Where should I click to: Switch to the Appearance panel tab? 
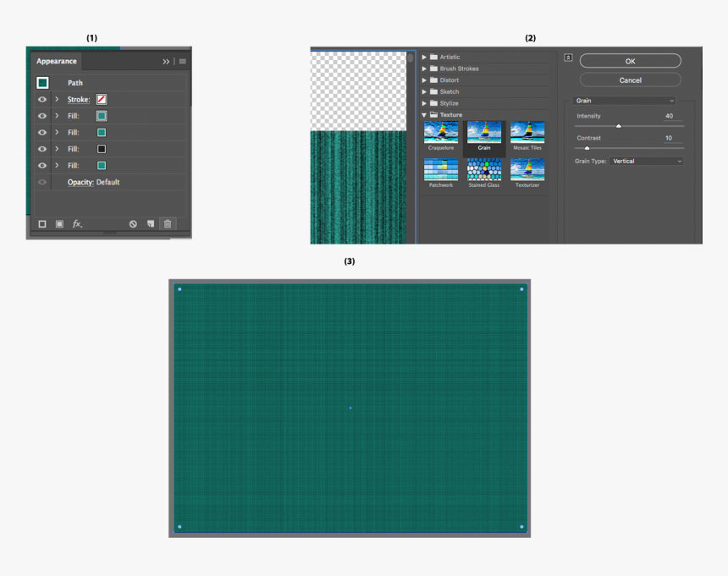tap(57, 62)
